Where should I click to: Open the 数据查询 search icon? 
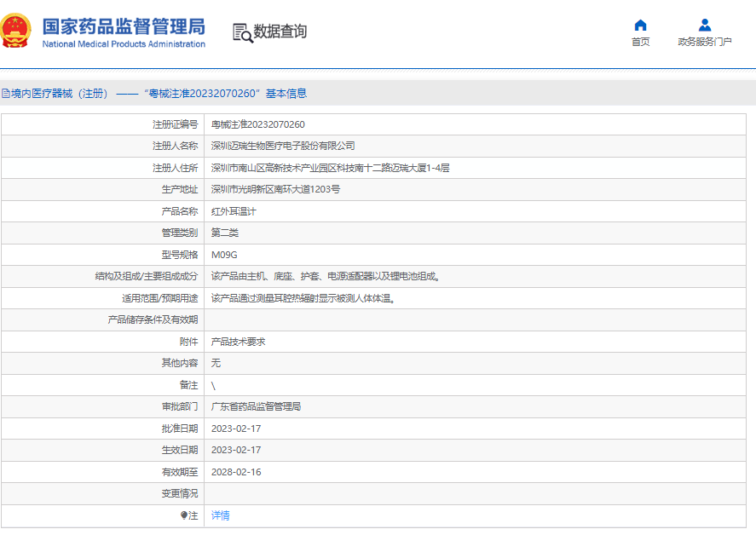[x=243, y=32]
